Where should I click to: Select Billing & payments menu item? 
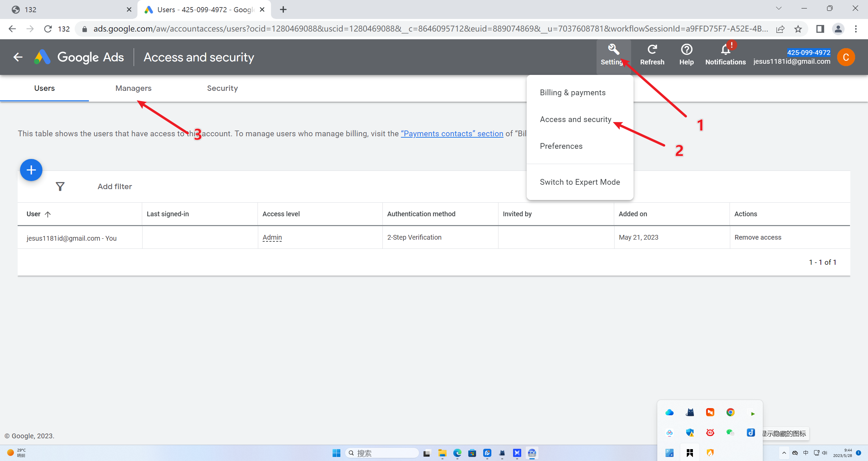[572, 93]
